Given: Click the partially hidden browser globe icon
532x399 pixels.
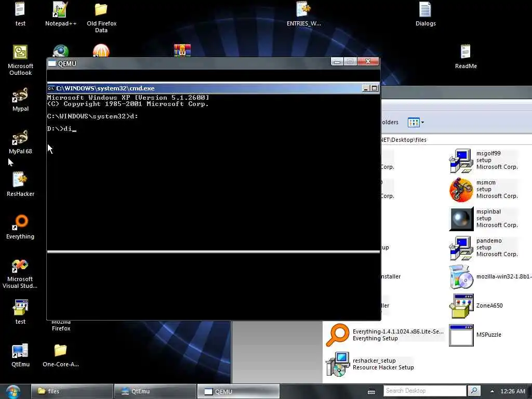Looking at the screenshot, I should (61, 50).
